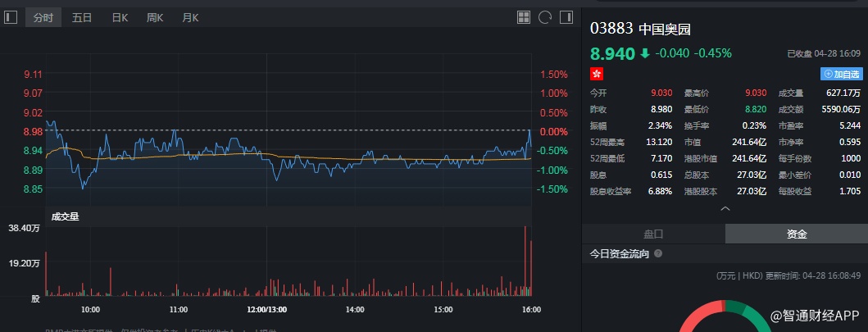Click the 成交量 volume panel label

click(x=66, y=217)
